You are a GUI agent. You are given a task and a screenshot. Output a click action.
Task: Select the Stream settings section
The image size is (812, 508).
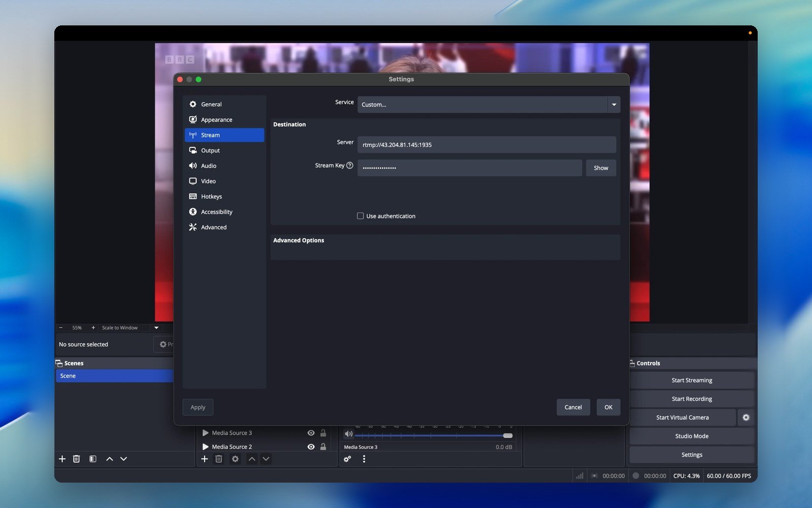(x=224, y=135)
